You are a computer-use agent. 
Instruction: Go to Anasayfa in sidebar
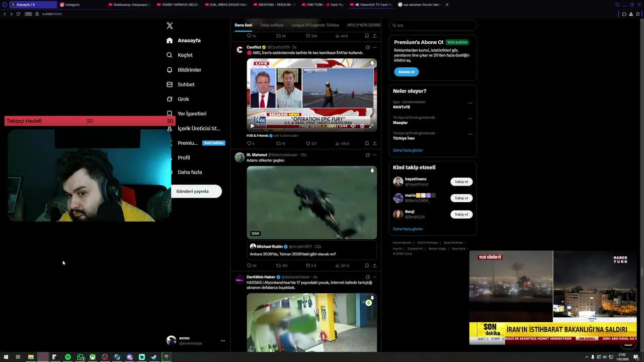(x=184, y=40)
